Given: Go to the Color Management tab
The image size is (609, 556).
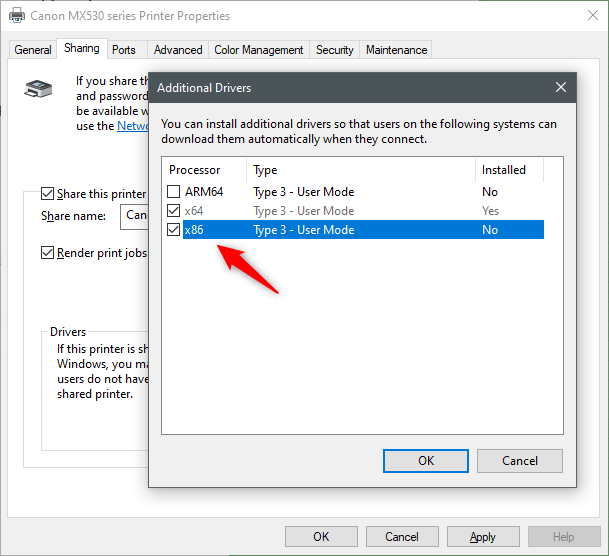Looking at the screenshot, I should (259, 50).
